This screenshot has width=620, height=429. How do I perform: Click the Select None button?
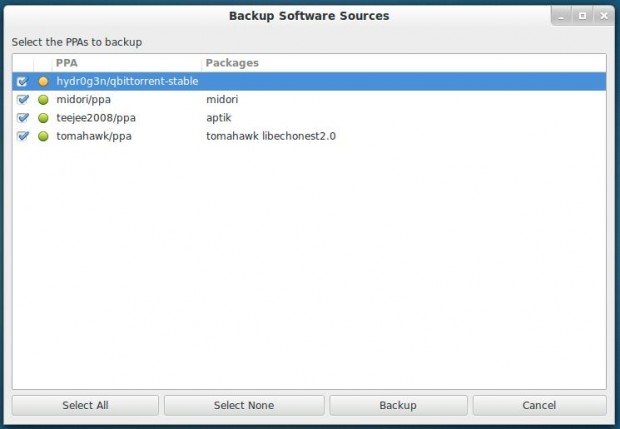point(244,405)
